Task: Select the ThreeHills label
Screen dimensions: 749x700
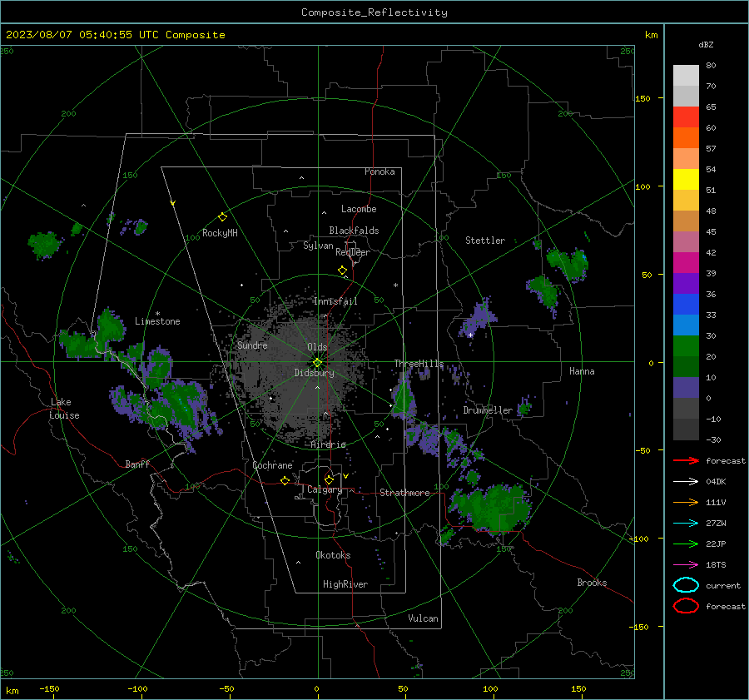Action: point(419,364)
